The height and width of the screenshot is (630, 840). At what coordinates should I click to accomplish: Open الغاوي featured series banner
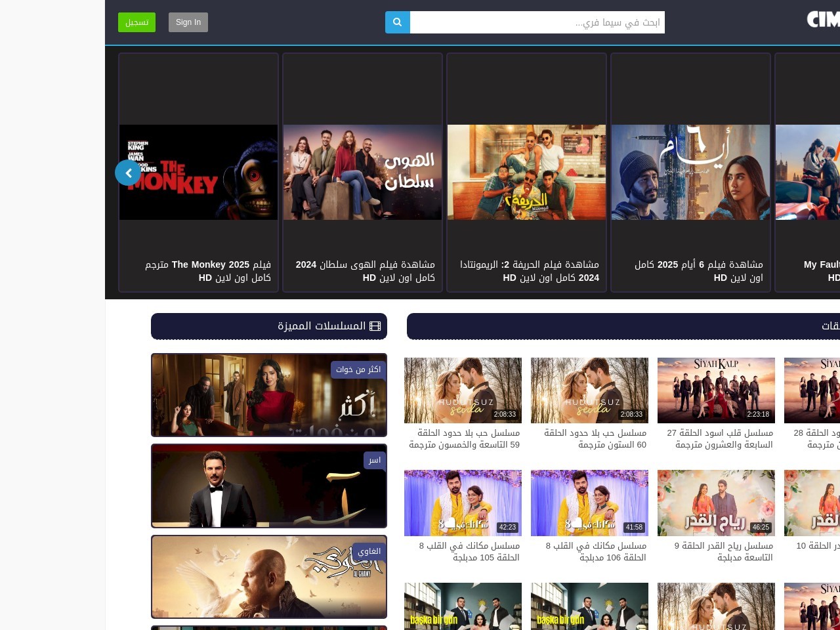(269, 577)
